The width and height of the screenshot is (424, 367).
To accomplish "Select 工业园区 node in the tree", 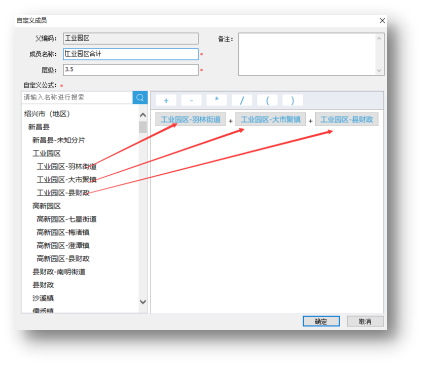I will [47, 154].
